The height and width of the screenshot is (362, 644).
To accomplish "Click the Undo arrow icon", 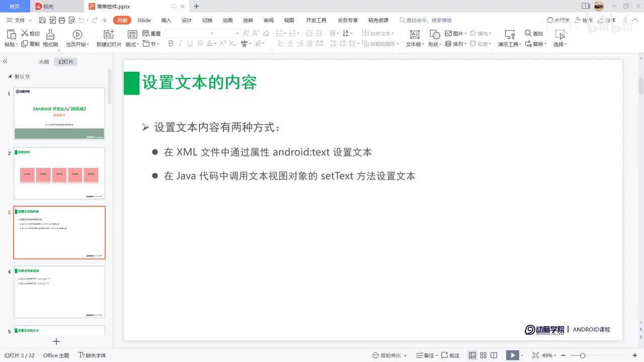I will pos(82,20).
